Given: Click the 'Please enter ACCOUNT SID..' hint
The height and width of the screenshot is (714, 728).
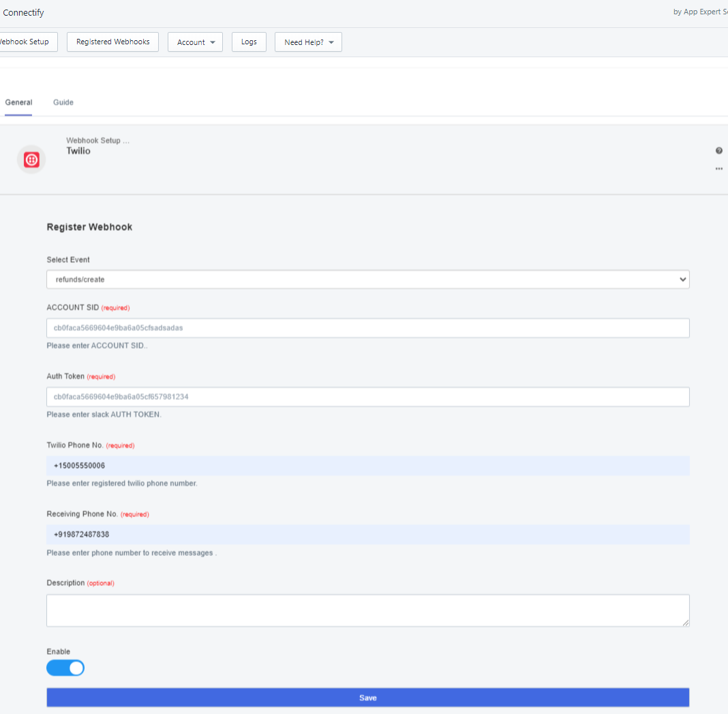Looking at the screenshot, I should click(97, 345).
